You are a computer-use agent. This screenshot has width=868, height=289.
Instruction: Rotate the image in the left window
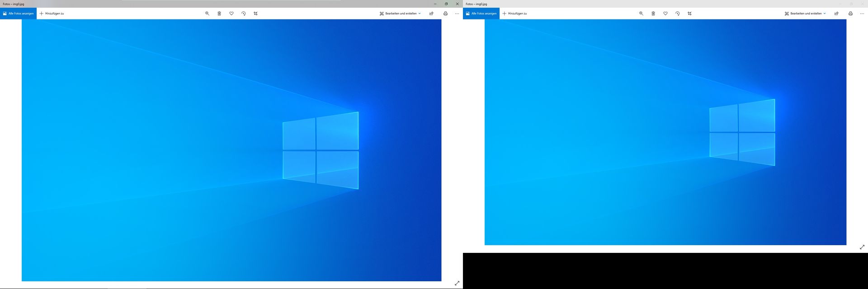(244, 14)
